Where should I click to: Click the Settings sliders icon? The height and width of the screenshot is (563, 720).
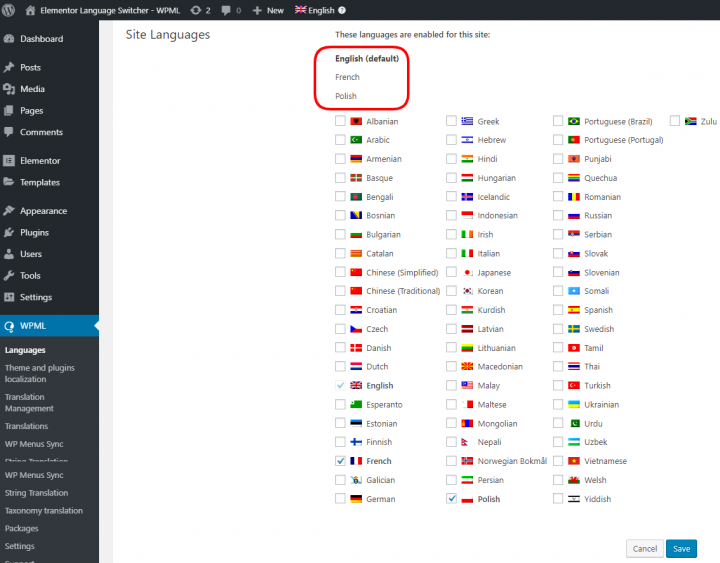(9, 297)
